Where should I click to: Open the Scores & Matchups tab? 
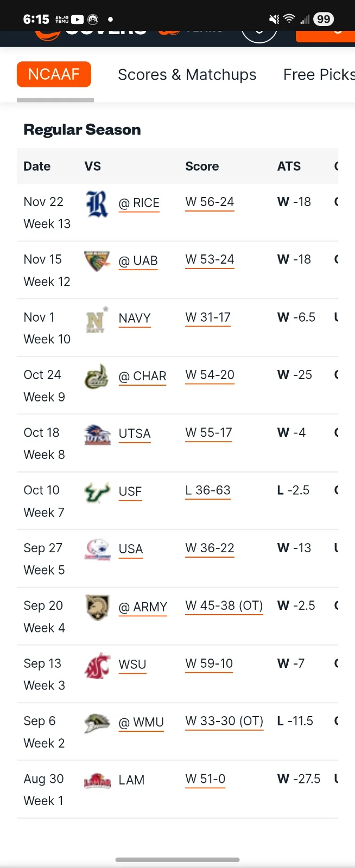tap(187, 75)
